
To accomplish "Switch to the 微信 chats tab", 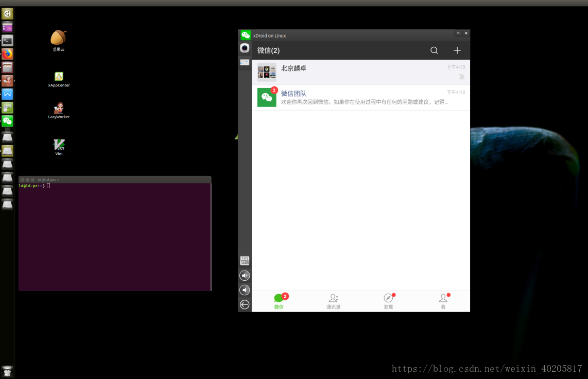I will click(280, 301).
